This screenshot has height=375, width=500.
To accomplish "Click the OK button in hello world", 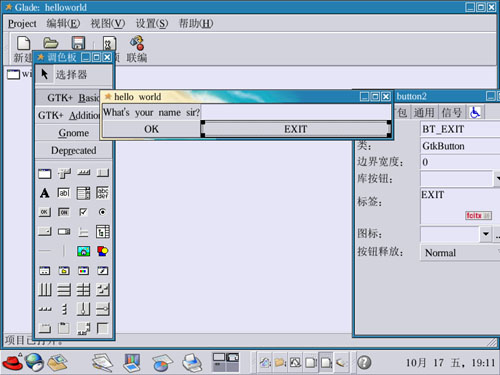I will point(151,129).
